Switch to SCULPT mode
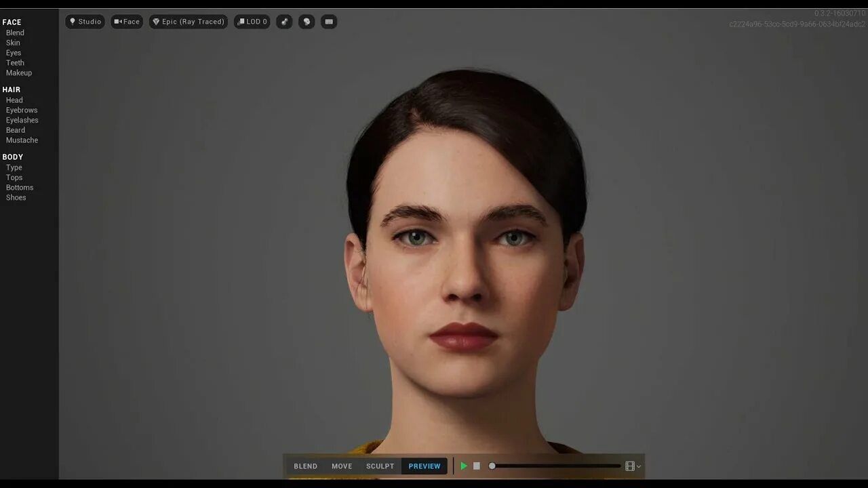868x488 pixels. (380, 466)
